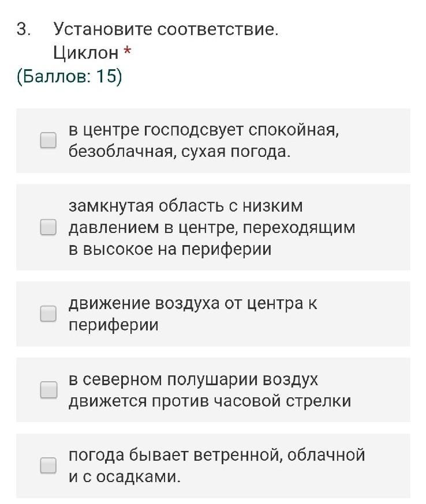Click the red required asterisk
Screen dimensions: 426x504
pos(128,52)
